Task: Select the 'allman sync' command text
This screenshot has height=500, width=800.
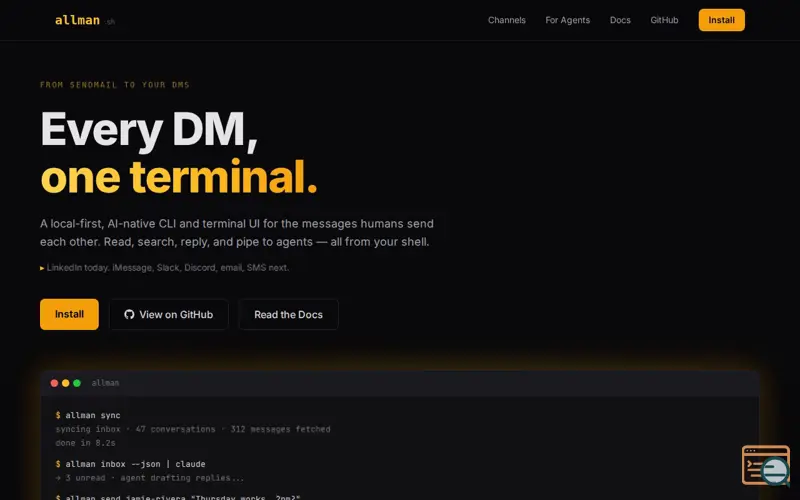Action: click(93, 415)
